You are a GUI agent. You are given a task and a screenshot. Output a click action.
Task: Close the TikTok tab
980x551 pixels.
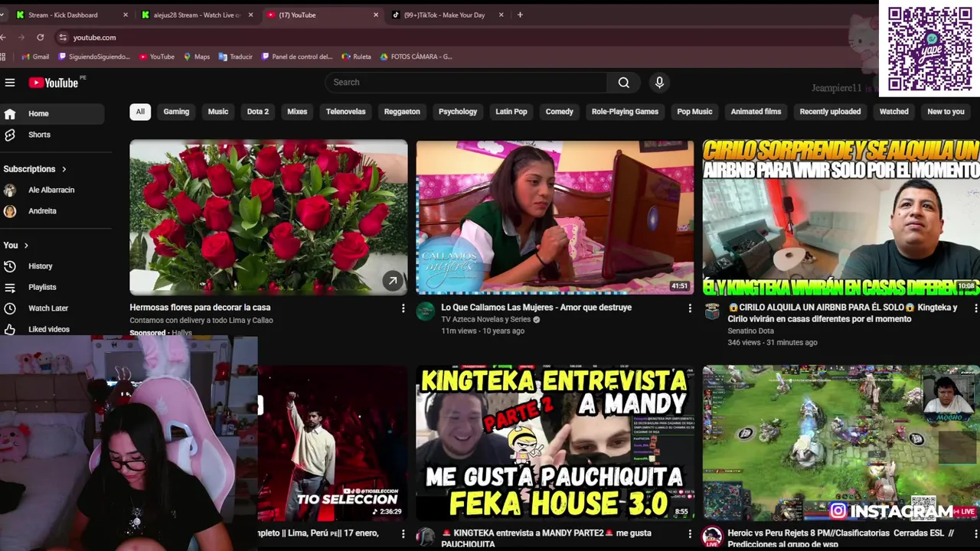(x=501, y=15)
